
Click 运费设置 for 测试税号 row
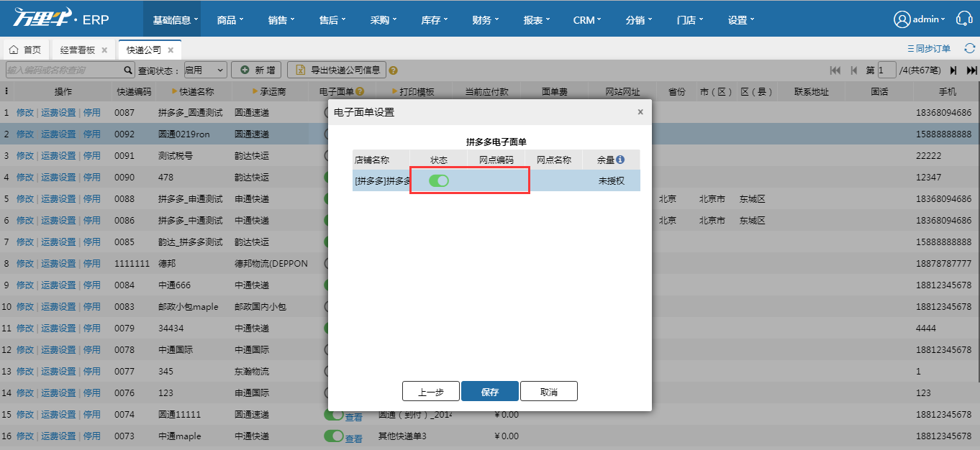point(58,156)
